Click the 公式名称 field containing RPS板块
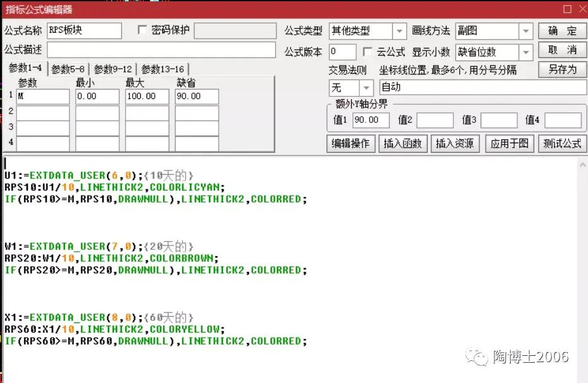588x383 pixels. (x=84, y=30)
